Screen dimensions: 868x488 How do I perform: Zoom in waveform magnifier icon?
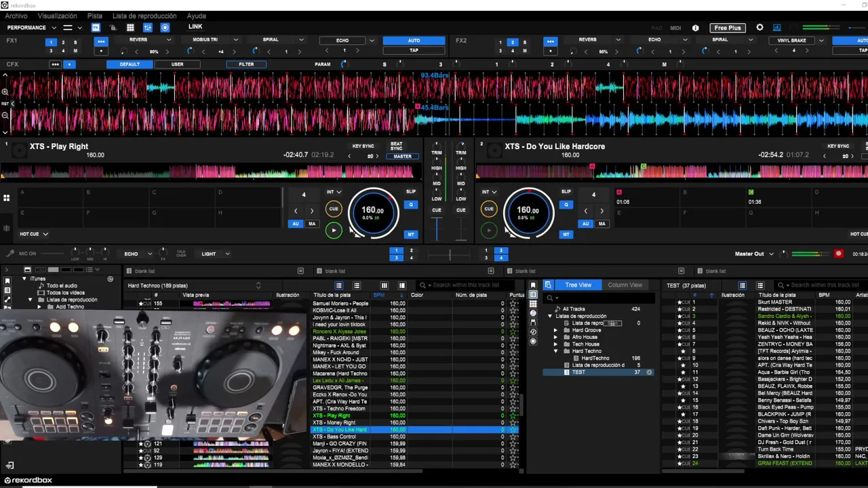[5, 91]
